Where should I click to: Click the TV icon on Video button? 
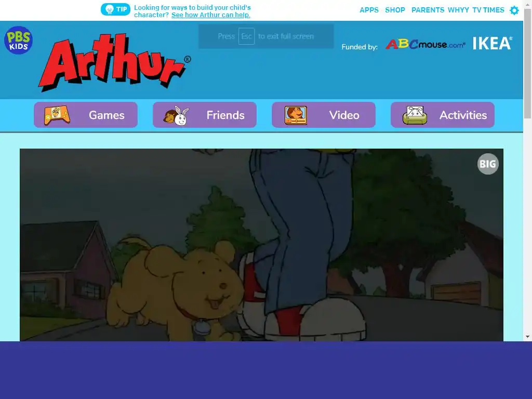coord(296,115)
